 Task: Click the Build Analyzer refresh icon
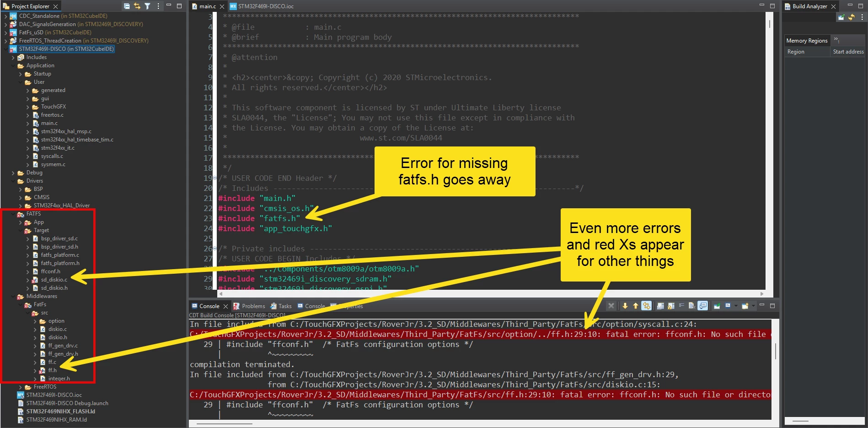[x=851, y=17]
